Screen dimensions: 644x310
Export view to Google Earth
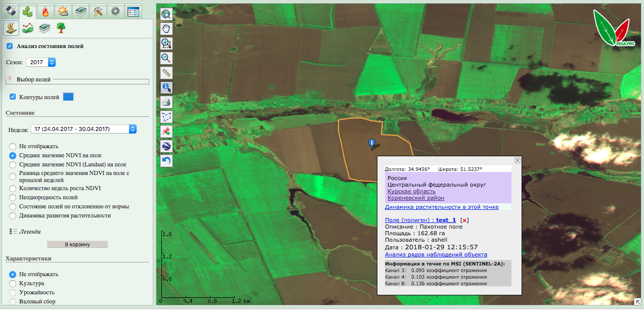point(167,146)
